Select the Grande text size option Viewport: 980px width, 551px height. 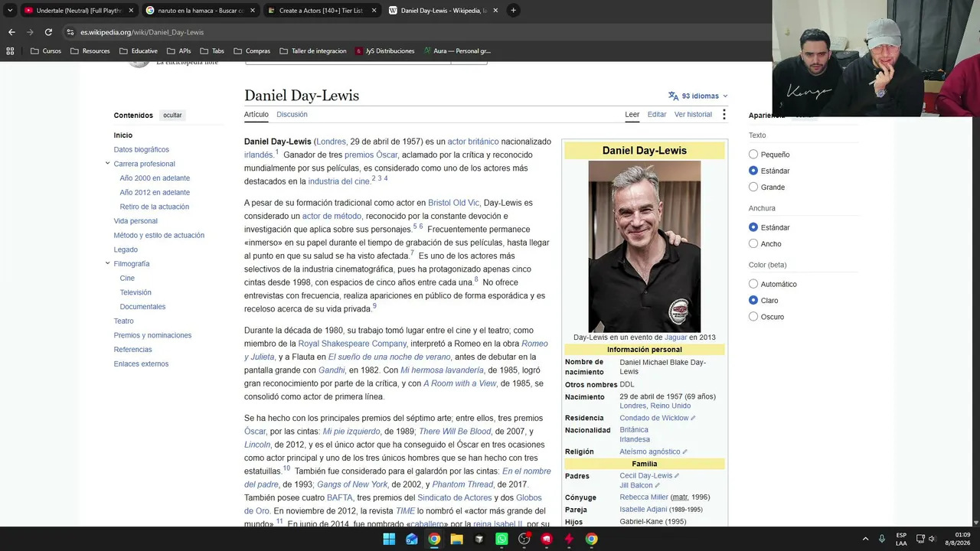[753, 187]
